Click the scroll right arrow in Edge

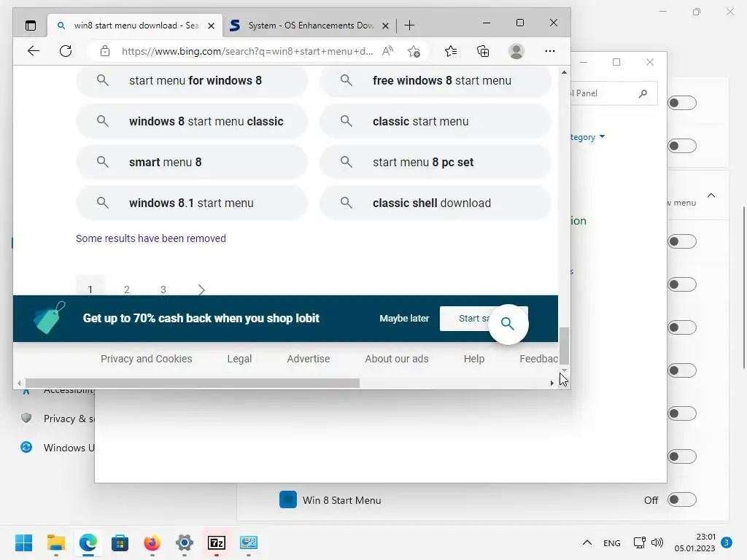(x=552, y=383)
